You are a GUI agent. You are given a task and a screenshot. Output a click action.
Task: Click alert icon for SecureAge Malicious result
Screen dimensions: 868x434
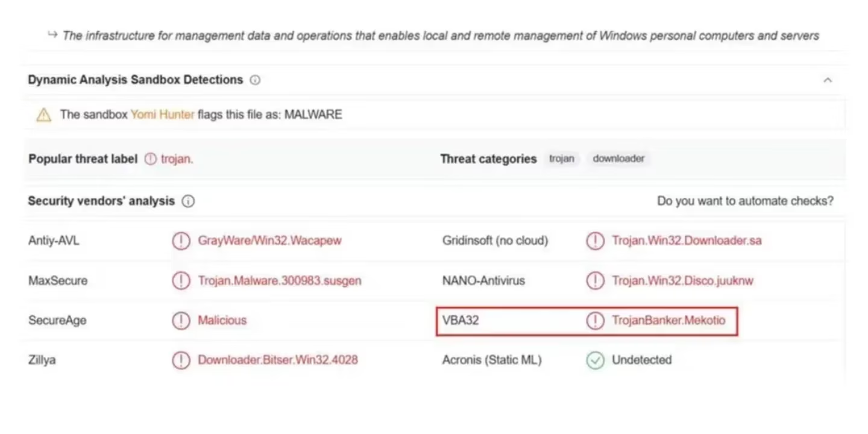pos(181,321)
